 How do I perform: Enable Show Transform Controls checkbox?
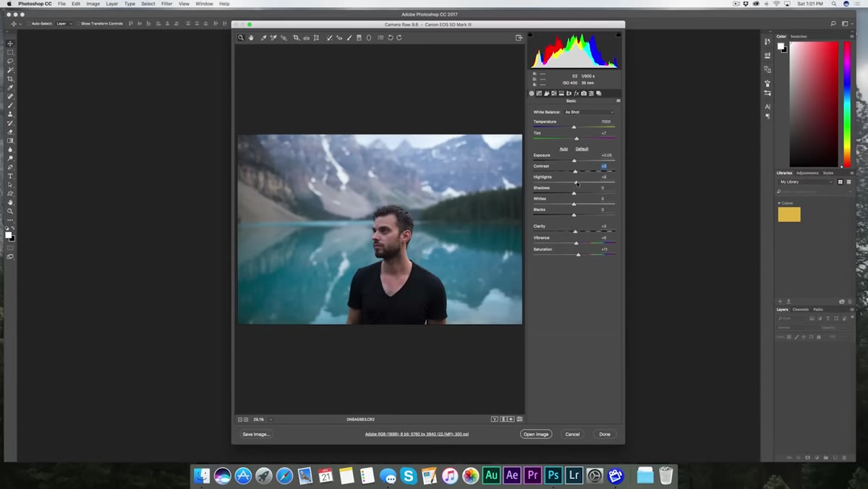78,24
